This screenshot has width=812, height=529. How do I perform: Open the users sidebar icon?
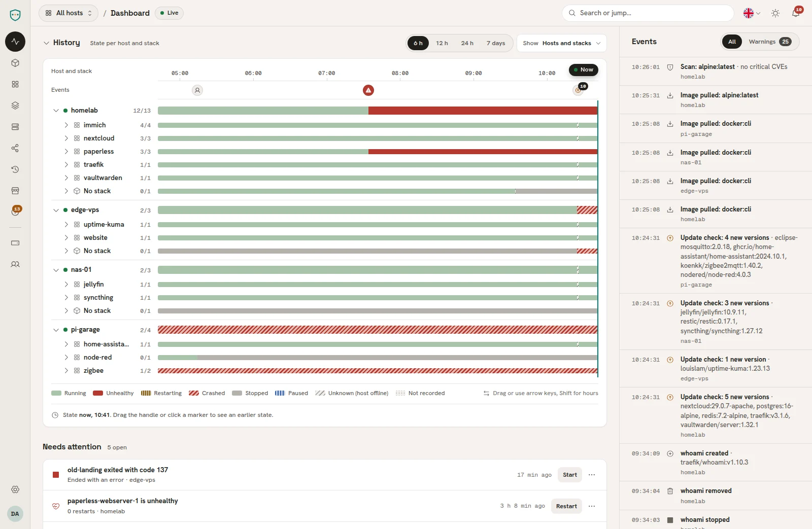point(15,264)
